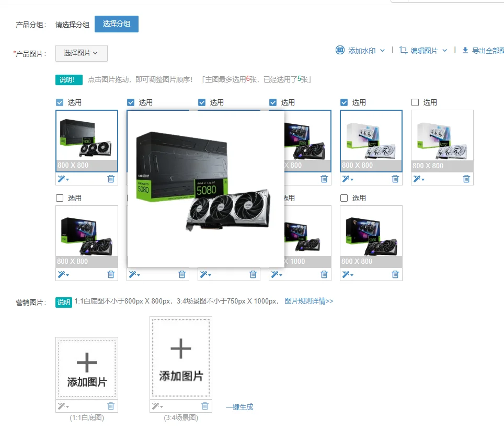
Task: Click the 一键生成 link
Action: pos(239,407)
